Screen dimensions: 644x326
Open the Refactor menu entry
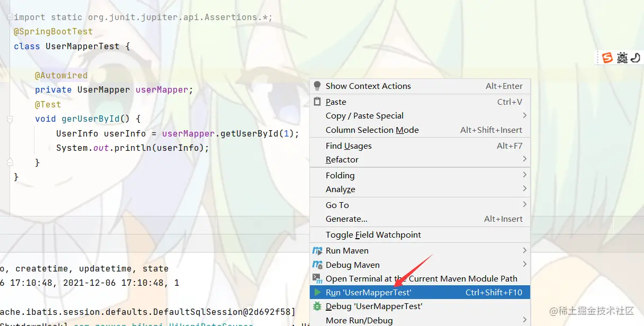420,159
